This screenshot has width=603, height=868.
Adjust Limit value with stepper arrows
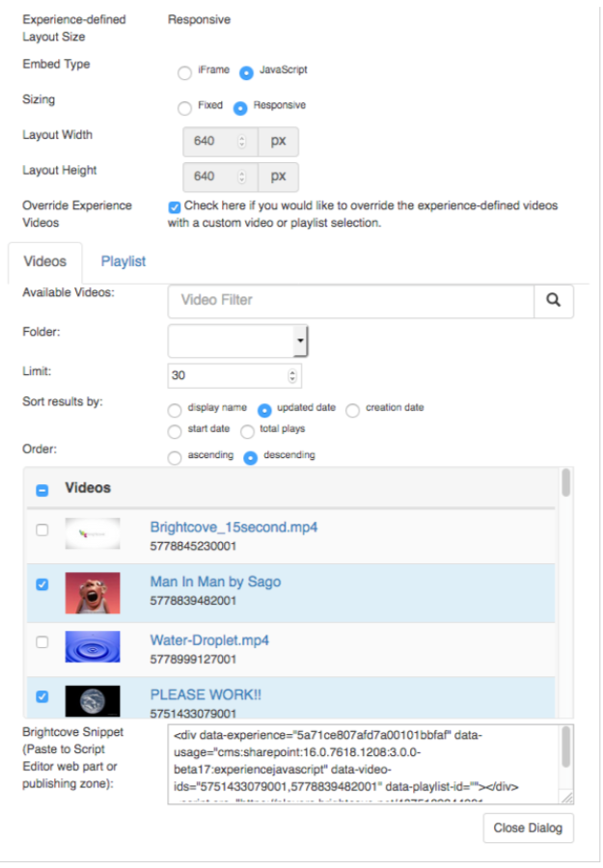click(291, 376)
